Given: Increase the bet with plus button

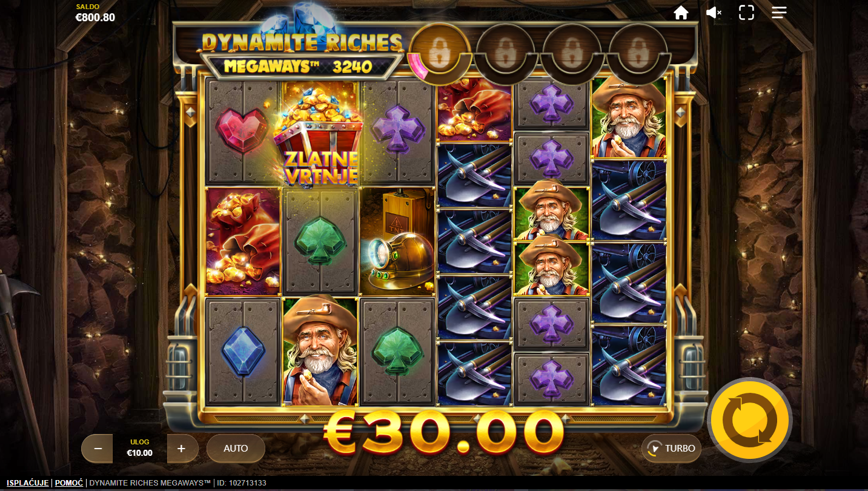Looking at the screenshot, I should [181, 449].
